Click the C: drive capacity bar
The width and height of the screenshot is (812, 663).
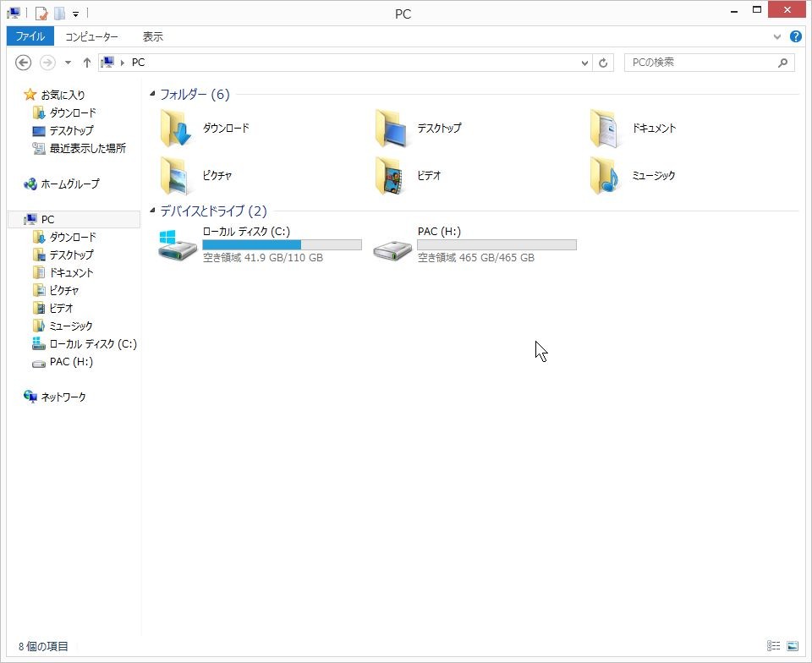coord(283,244)
